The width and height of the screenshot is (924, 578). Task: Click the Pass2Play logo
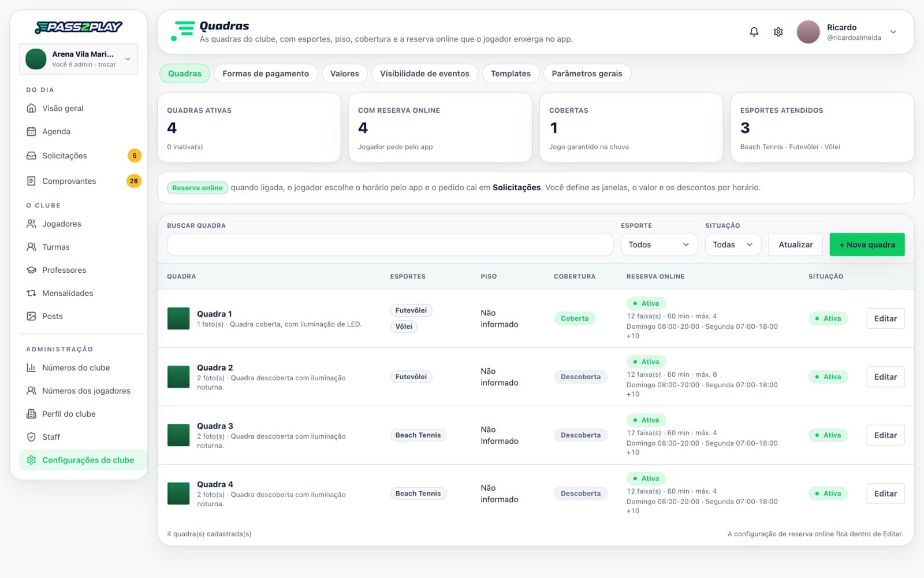79,27
